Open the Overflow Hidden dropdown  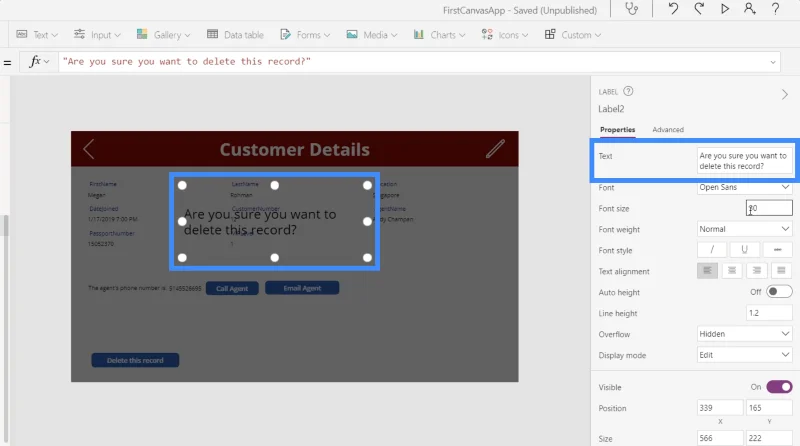[744, 334]
